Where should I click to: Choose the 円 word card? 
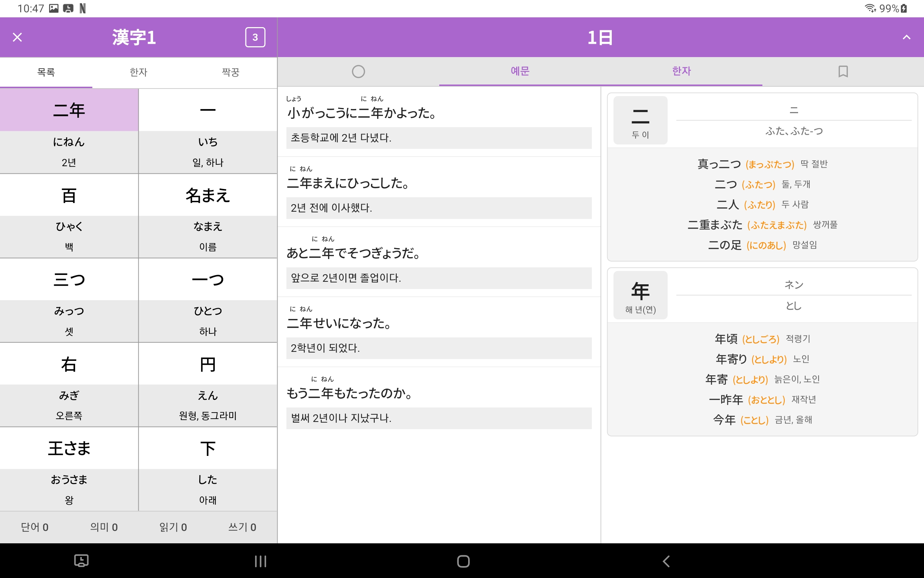click(x=208, y=385)
